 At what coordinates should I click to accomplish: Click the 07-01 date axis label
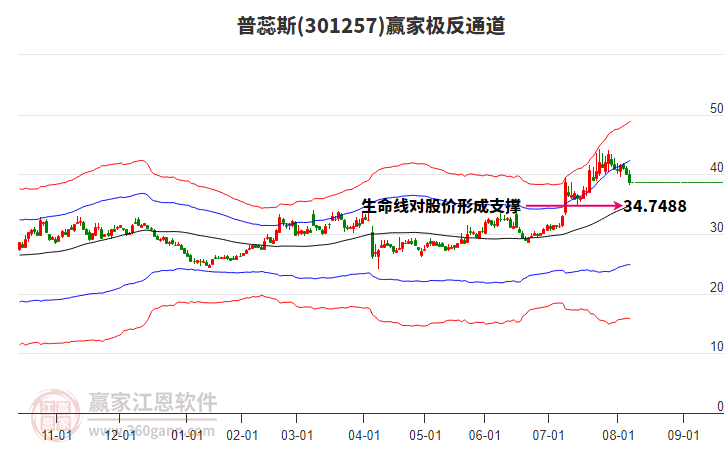[x=548, y=435]
